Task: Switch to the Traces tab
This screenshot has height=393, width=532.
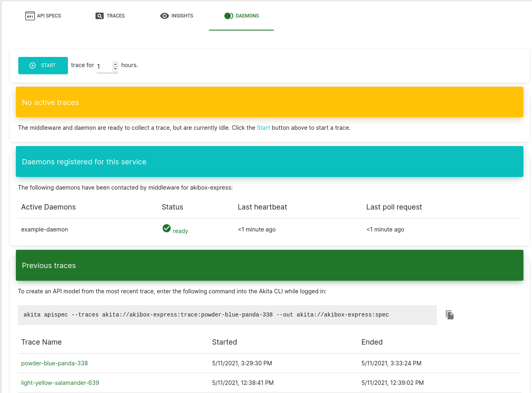Action: click(110, 16)
